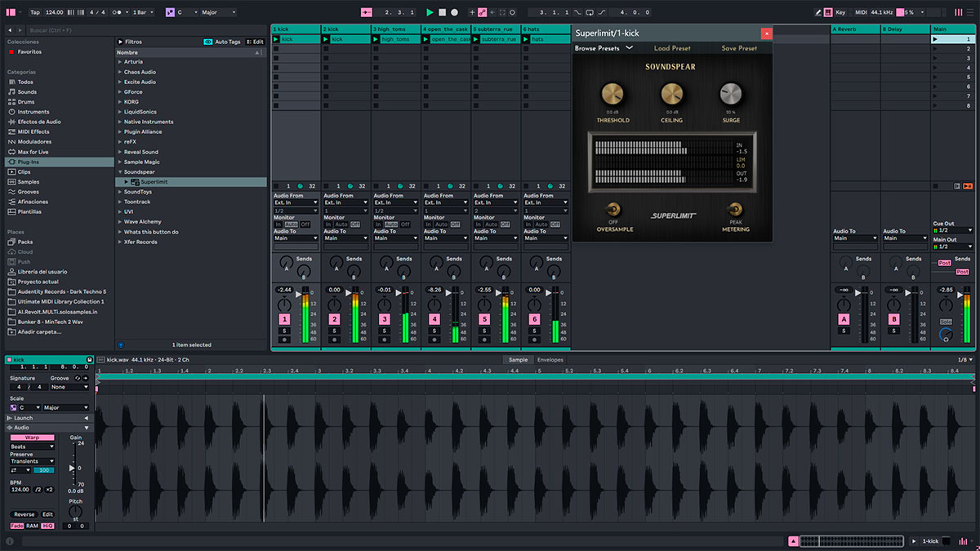
Task: Open the Major scale dropdown in the top bar
Action: (218, 12)
